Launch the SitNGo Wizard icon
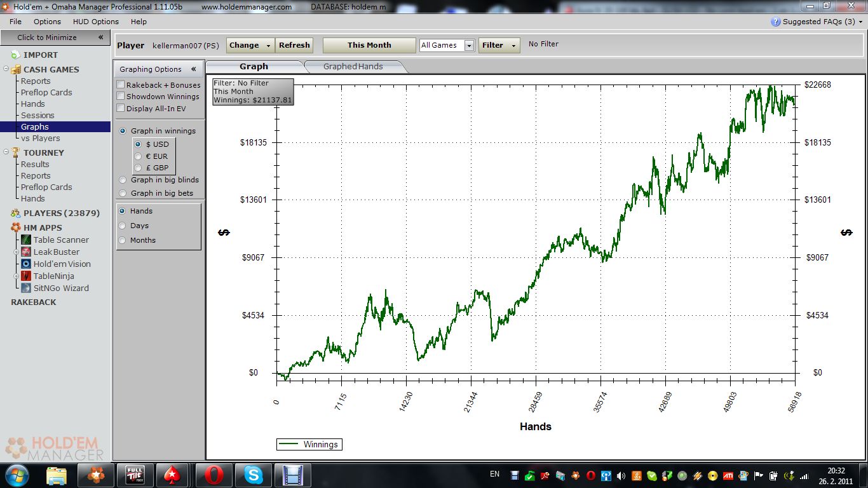Screen dimensions: 868x488 pos(26,288)
